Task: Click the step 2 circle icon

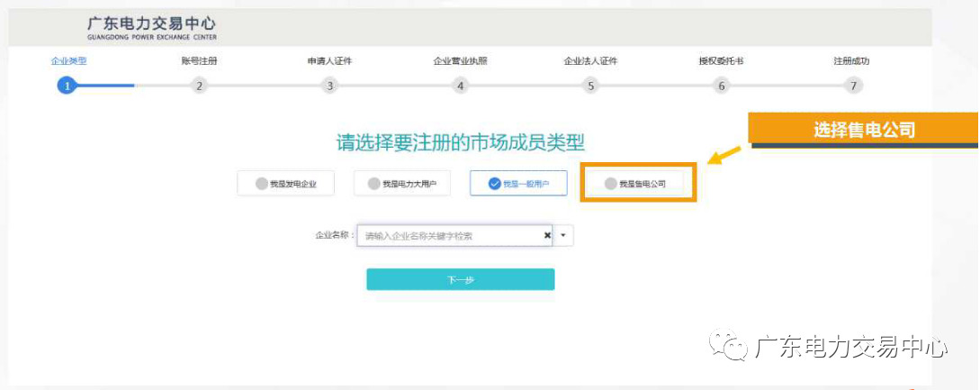Action: (x=200, y=86)
